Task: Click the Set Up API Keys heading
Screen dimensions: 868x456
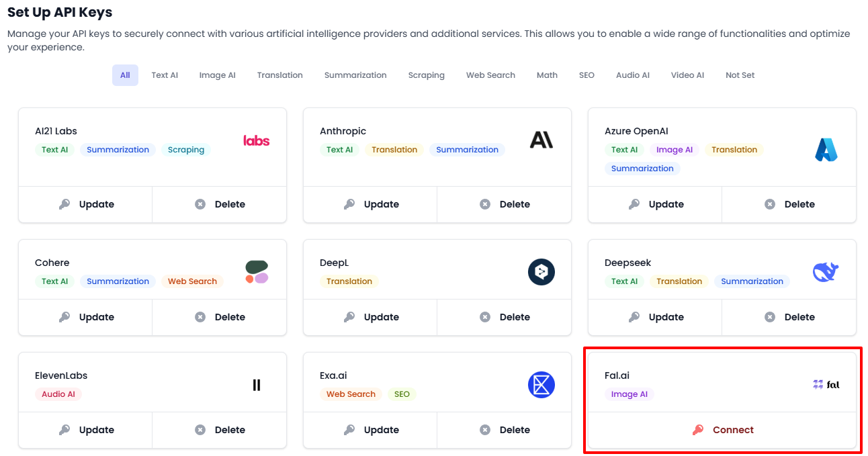Action: click(x=60, y=12)
